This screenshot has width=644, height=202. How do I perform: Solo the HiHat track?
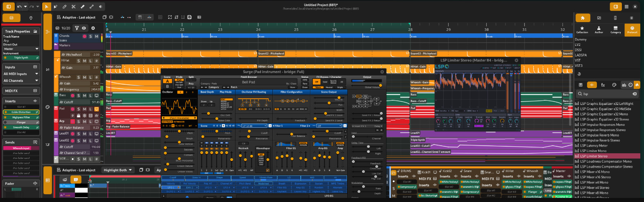[79, 61]
